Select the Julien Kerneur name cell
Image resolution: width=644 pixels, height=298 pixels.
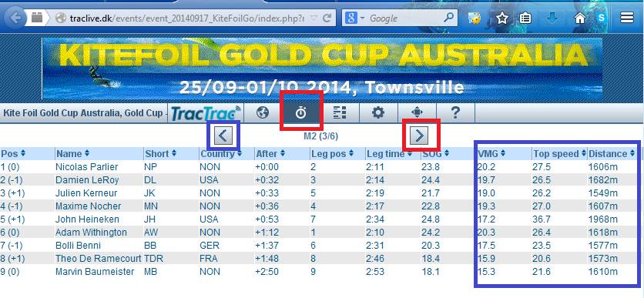pos(86,193)
